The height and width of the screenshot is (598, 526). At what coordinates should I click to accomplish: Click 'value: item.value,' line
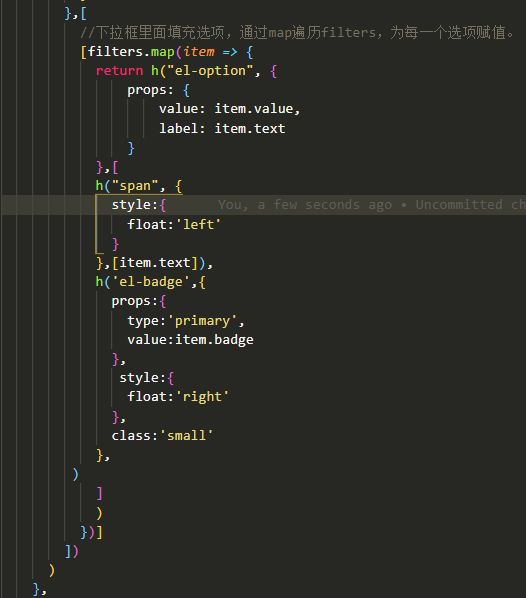coord(230,109)
